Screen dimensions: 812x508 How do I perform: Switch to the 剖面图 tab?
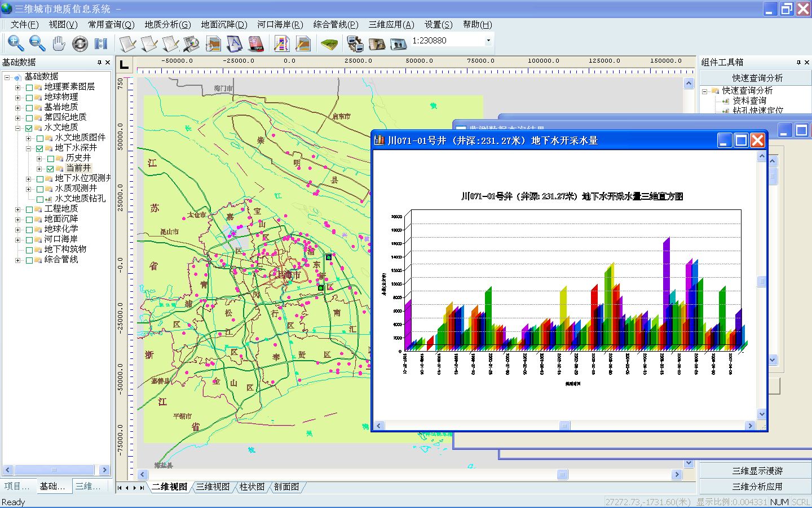pos(286,487)
